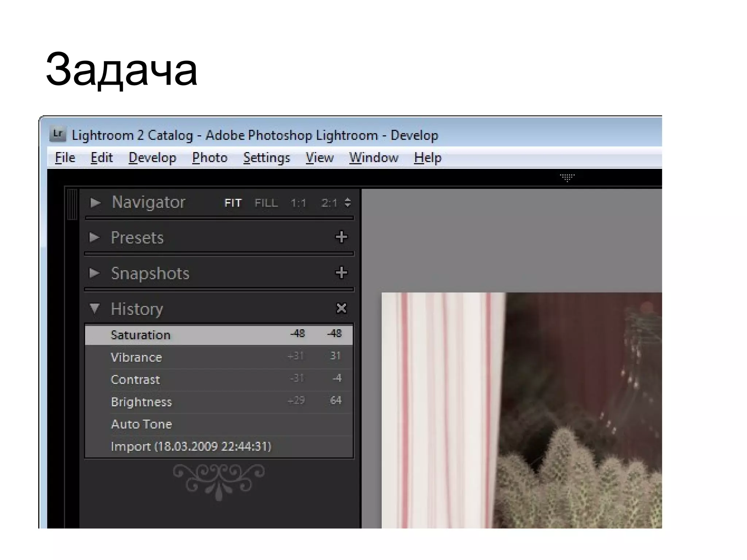The height and width of the screenshot is (560, 747).
Task: Set navigator zoom to FIT
Action: click(x=233, y=203)
